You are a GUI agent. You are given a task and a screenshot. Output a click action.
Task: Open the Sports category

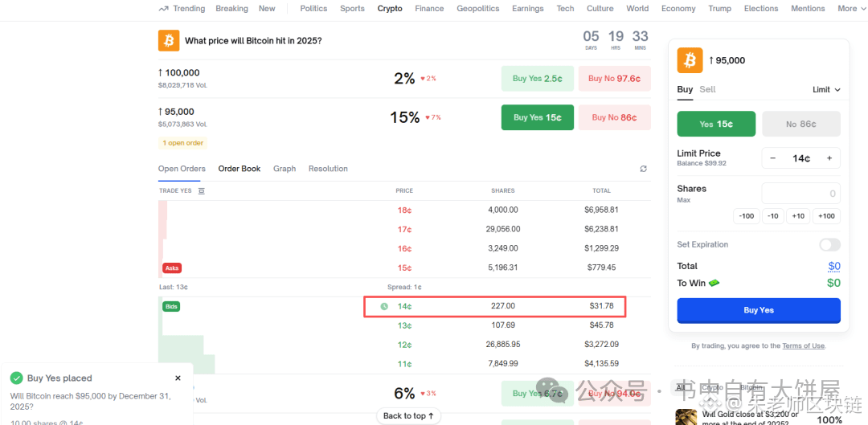[x=352, y=8]
